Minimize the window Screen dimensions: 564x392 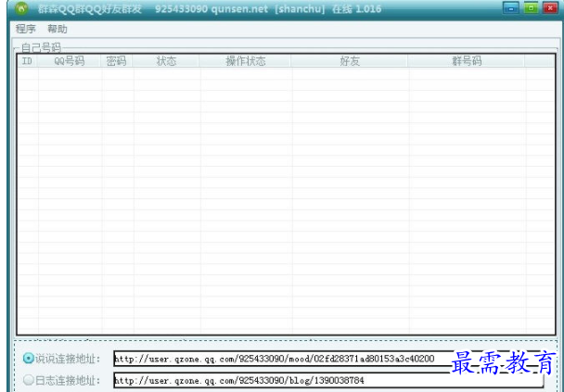point(511,8)
